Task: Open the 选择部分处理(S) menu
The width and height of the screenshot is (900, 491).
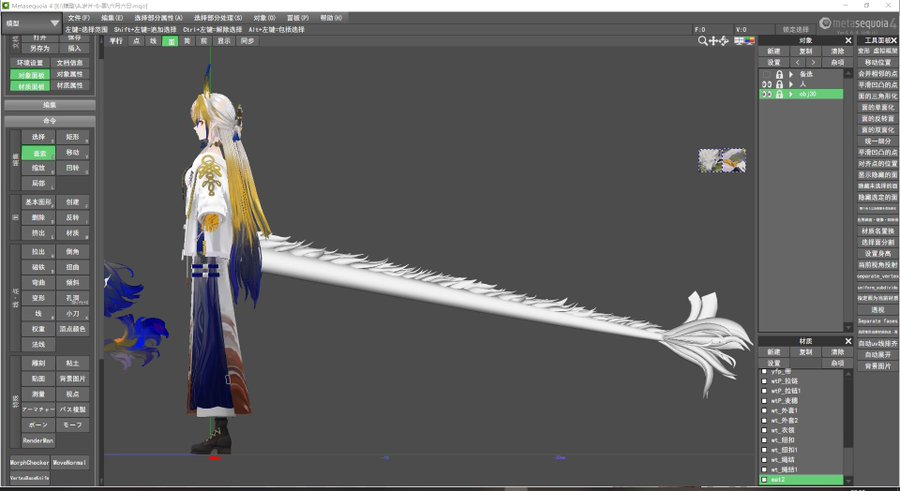Action: coord(218,18)
